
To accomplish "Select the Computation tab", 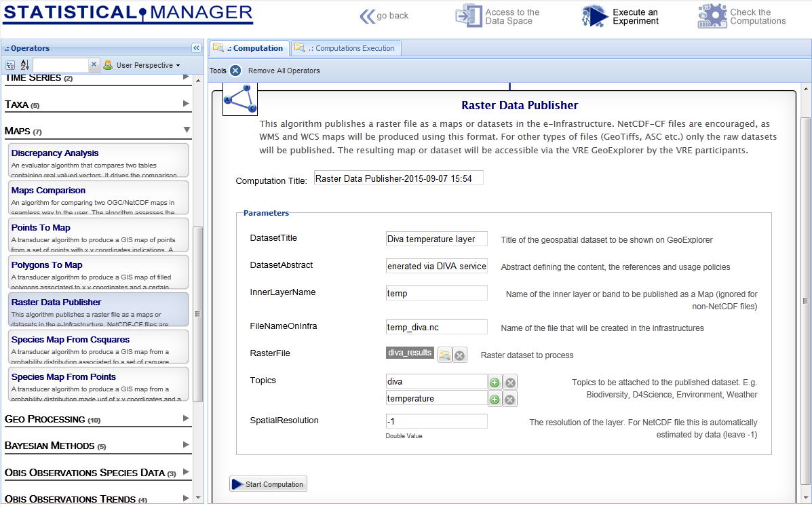I will (x=248, y=48).
